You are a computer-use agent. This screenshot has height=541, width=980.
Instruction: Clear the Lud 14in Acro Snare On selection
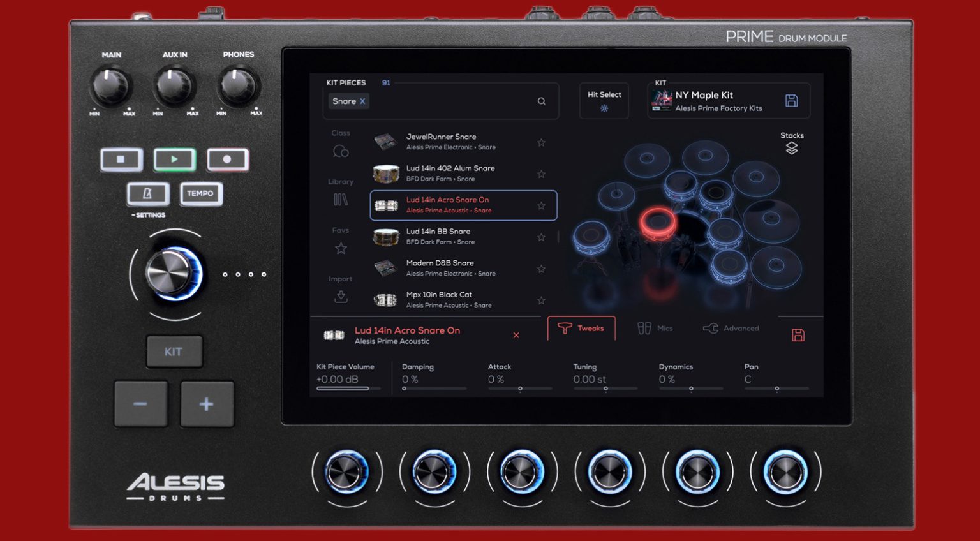click(516, 335)
